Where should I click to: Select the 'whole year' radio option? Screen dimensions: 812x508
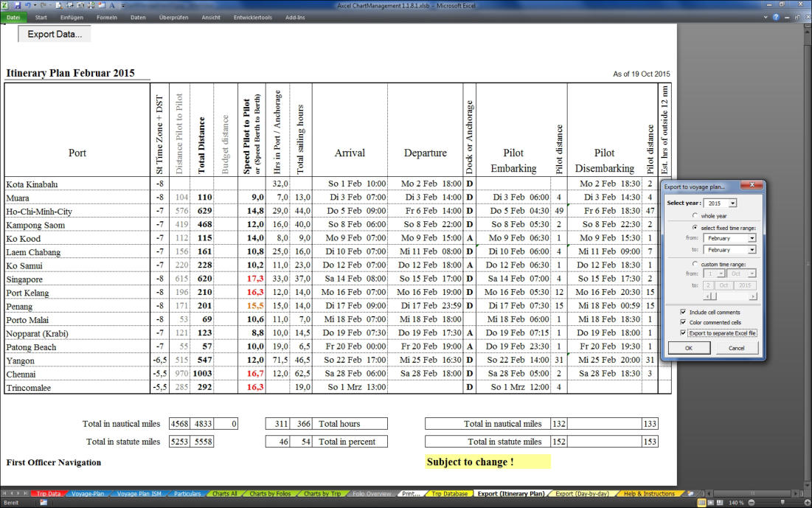[695, 215]
